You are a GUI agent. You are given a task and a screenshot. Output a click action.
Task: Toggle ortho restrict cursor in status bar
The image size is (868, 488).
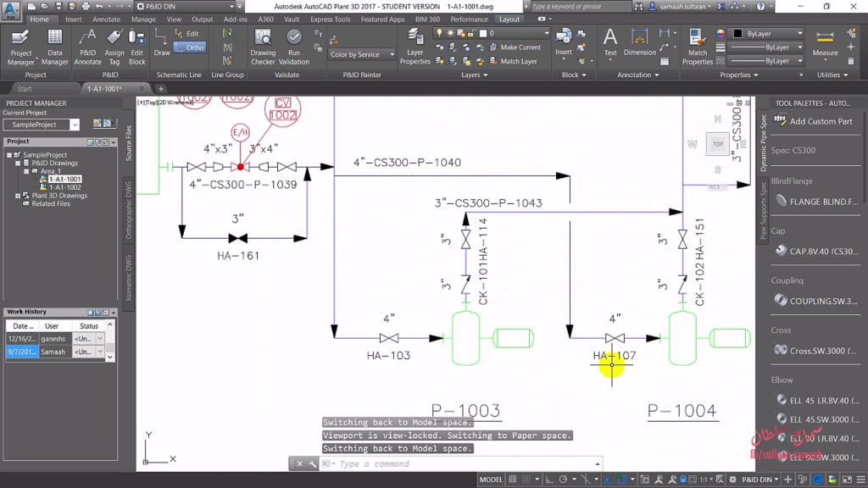coord(549,480)
